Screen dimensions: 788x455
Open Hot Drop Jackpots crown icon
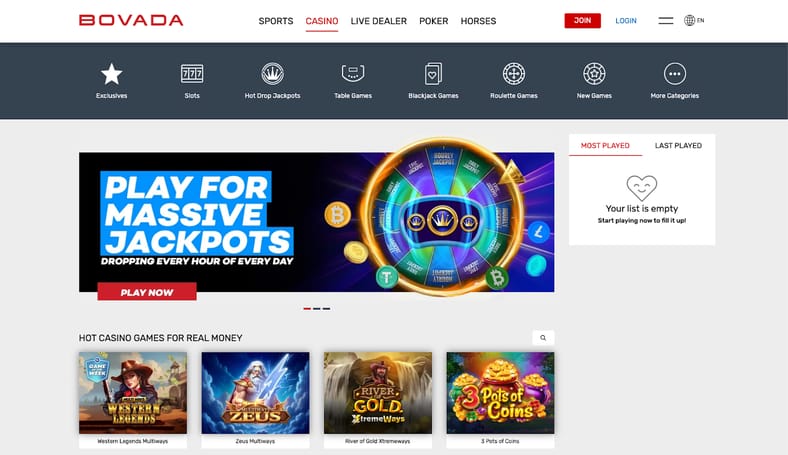coord(272,74)
